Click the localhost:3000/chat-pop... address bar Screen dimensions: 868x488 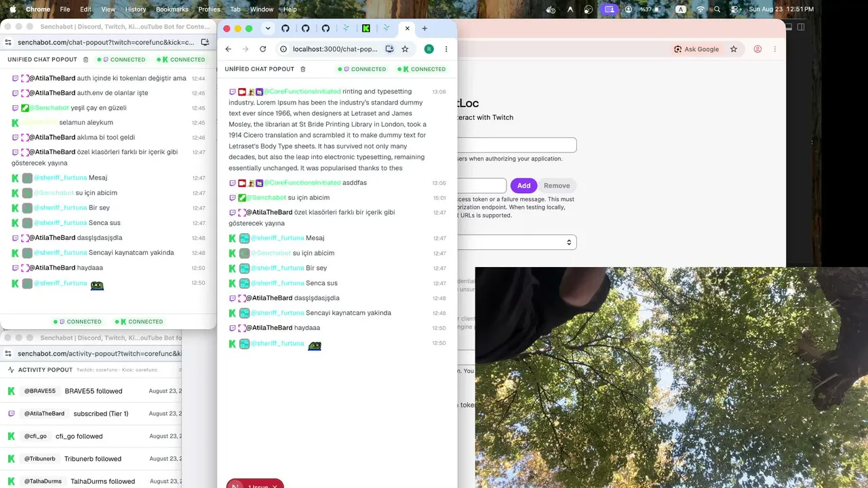pos(335,49)
